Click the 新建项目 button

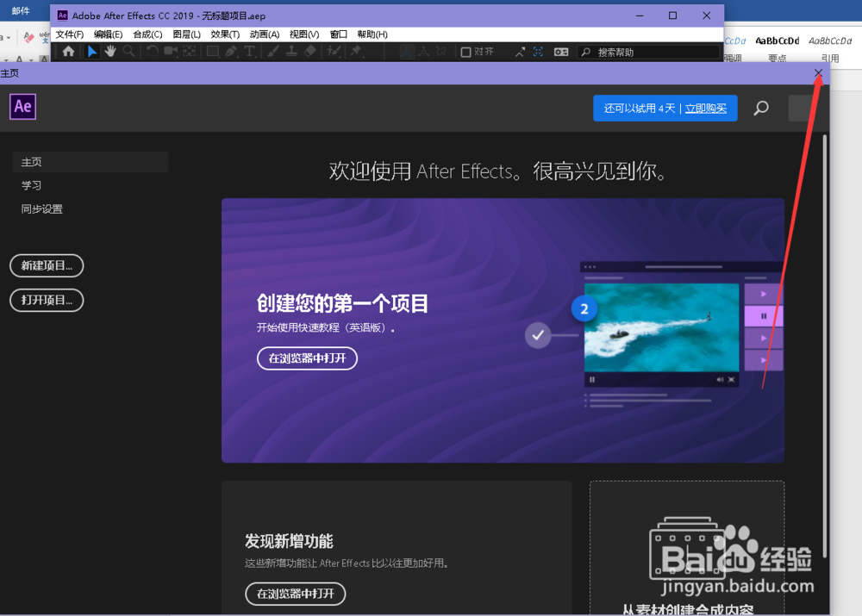pos(47,265)
